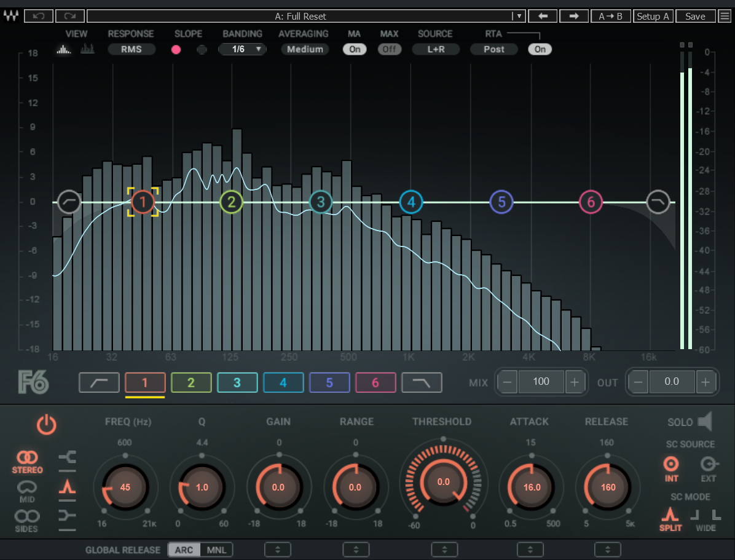Change Medium averaging setting
Image resolution: width=735 pixels, height=560 pixels.
tap(305, 49)
